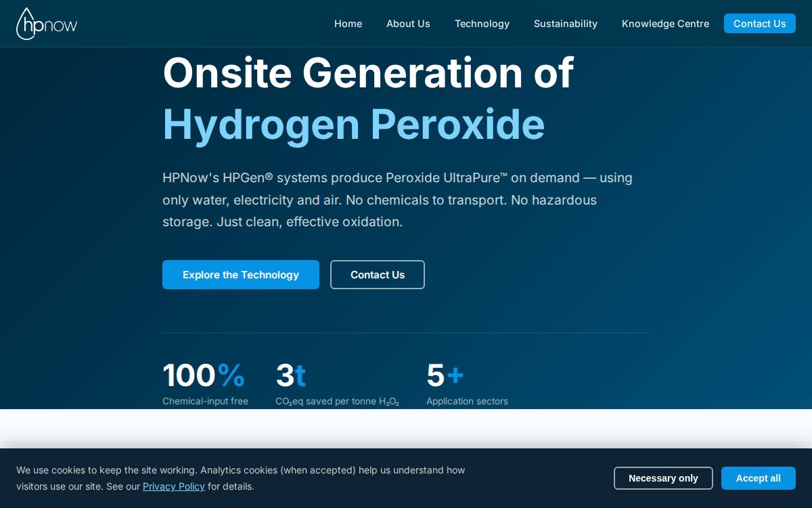
Task: Click the CO₂eq saved per tonne label
Action: point(337,401)
